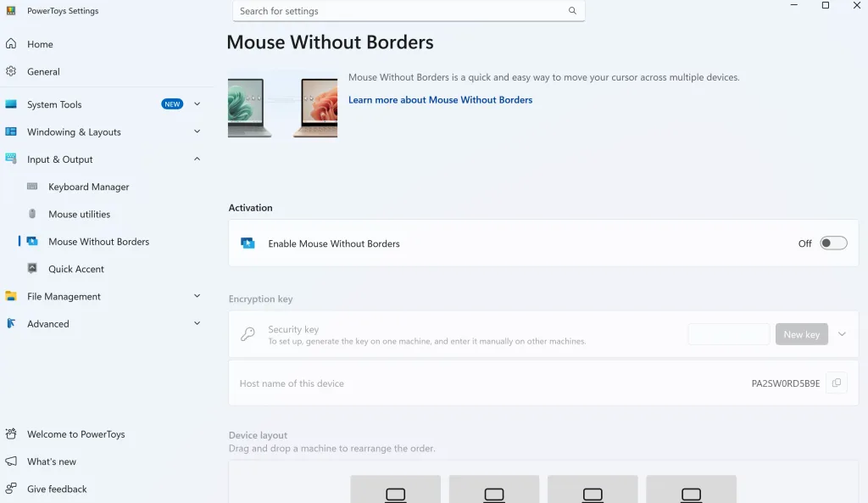Expand the Windowing & Layouts section
The width and height of the screenshot is (868, 503).
197,131
